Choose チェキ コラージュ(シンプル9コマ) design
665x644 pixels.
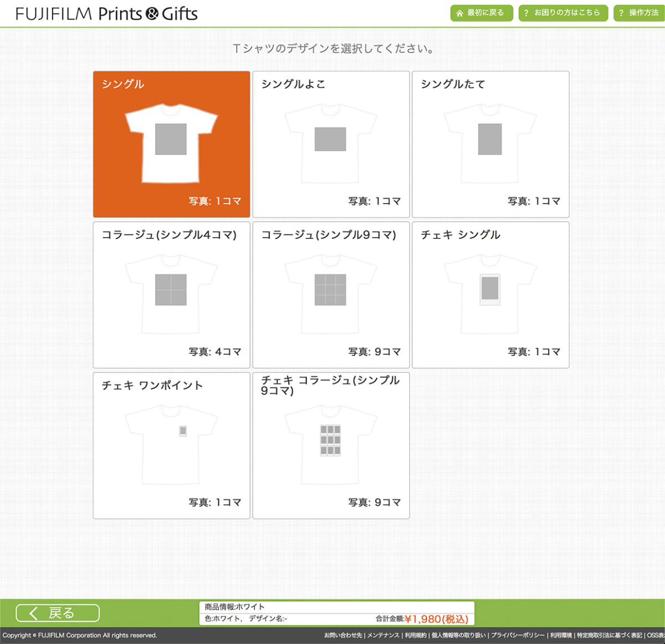pyautogui.click(x=331, y=446)
